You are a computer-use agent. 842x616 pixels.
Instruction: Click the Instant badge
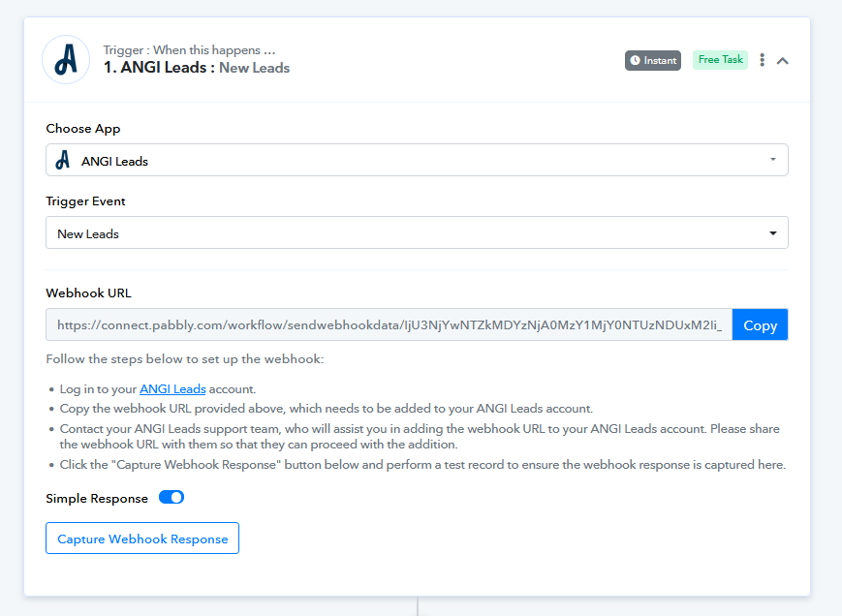tap(652, 60)
